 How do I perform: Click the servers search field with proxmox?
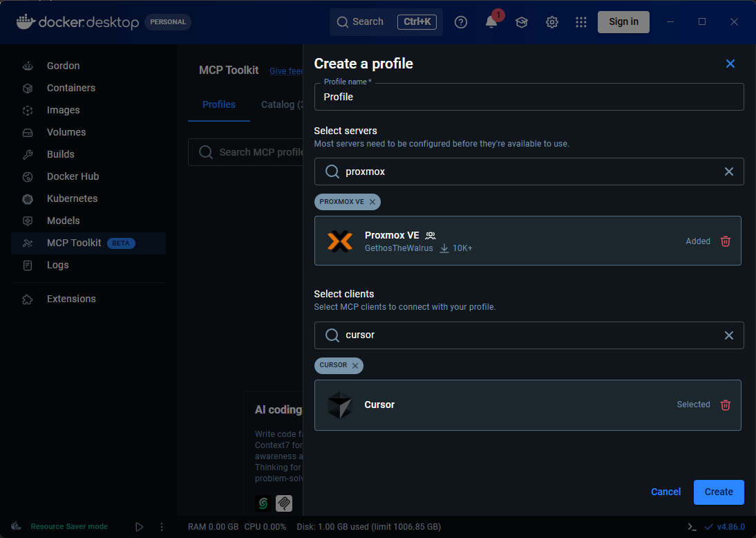click(529, 171)
